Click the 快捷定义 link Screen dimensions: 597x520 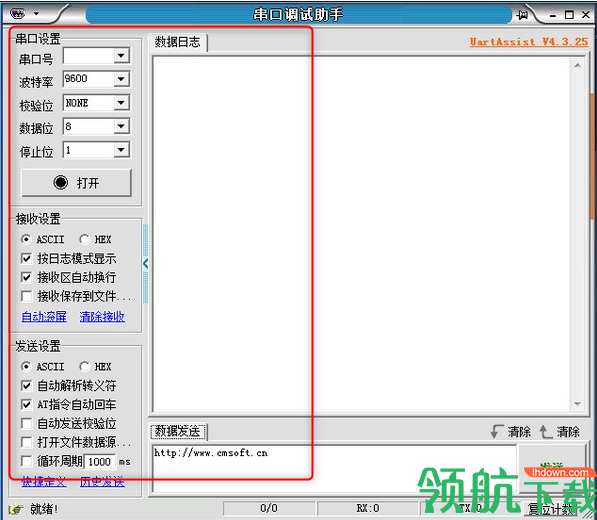point(44,482)
